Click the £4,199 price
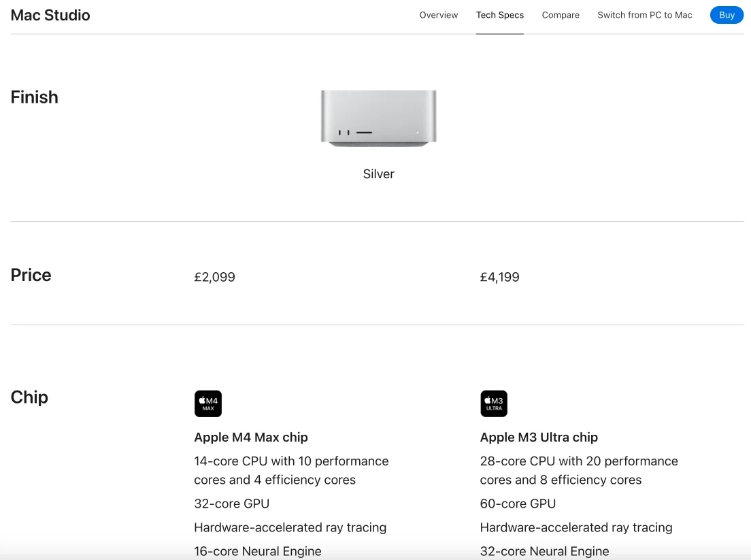The width and height of the screenshot is (751, 560). click(499, 277)
